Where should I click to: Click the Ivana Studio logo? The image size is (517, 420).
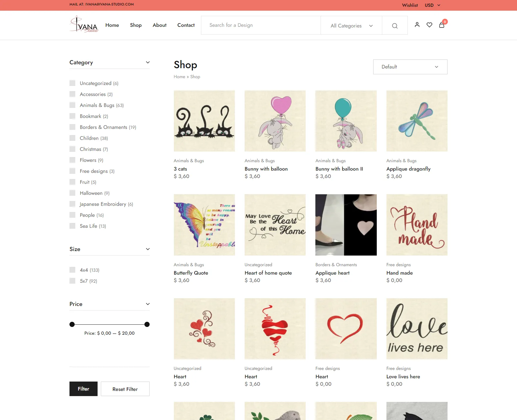(x=84, y=24)
